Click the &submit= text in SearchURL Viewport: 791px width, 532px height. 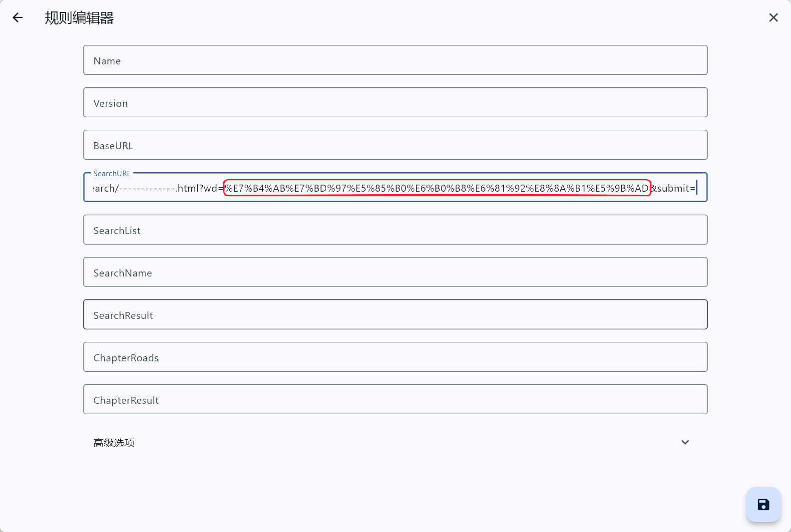click(x=674, y=188)
